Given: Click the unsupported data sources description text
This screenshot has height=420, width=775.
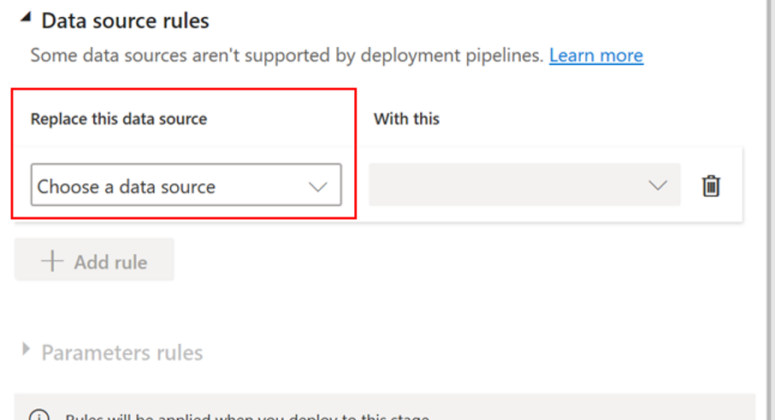Looking at the screenshot, I should [286, 55].
